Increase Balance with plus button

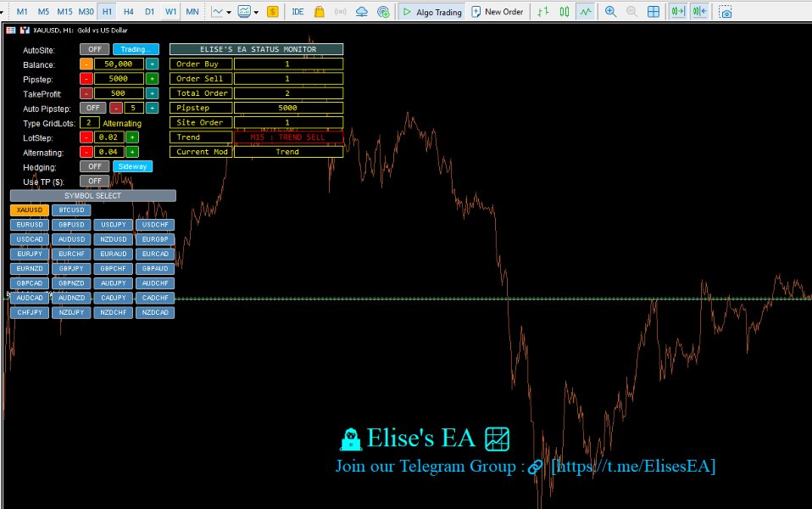(x=153, y=64)
